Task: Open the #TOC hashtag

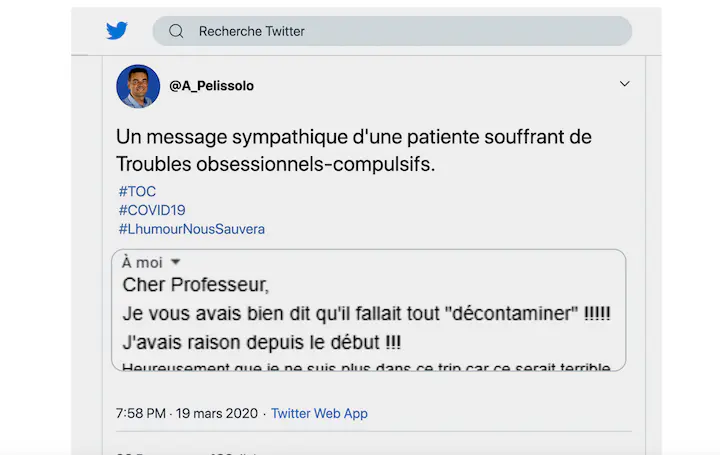Action: pyautogui.click(x=137, y=191)
